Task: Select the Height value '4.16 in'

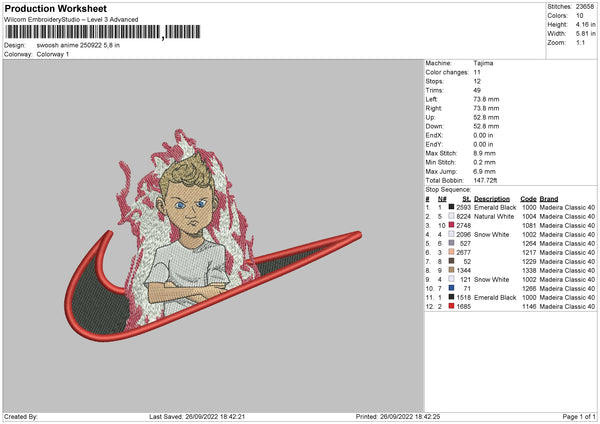Action: tap(585, 24)
